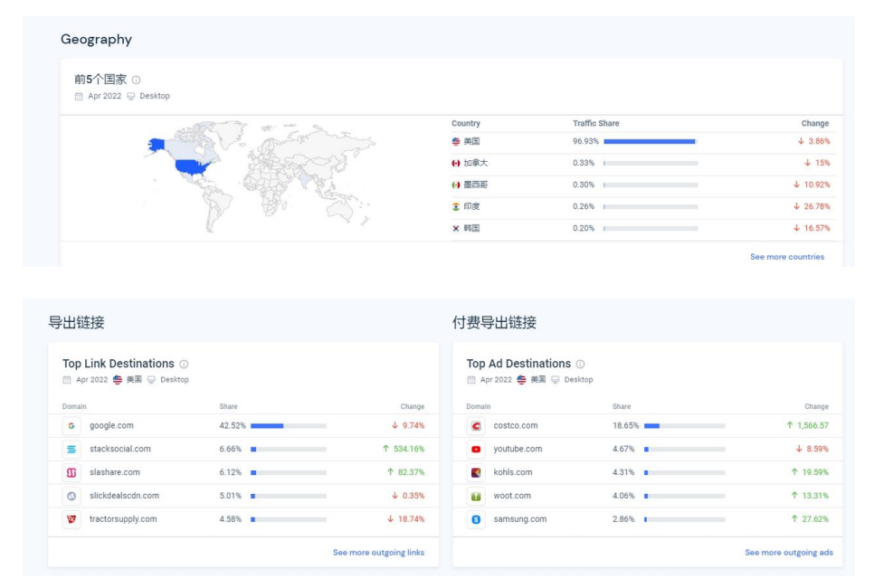The width and height of the screenshot is (884, 588).
Task: Click Country column header
Action: 466,123
